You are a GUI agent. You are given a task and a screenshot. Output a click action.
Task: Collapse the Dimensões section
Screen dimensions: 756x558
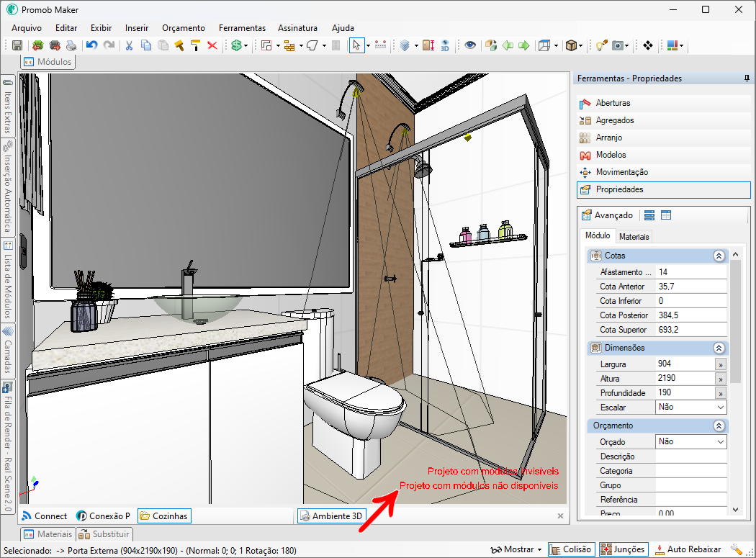pyautogui.click(x=719, y=348)
